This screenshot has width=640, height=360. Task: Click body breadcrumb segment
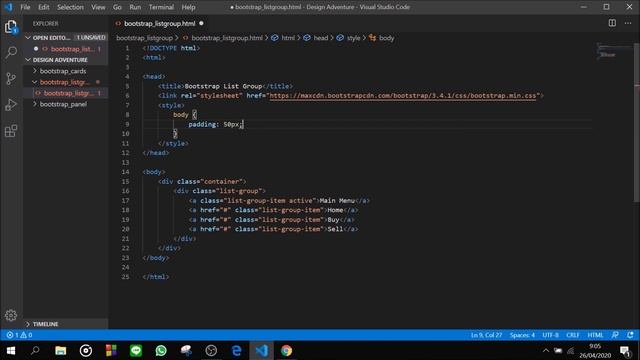pyautogui.click(x=386, y=38)
